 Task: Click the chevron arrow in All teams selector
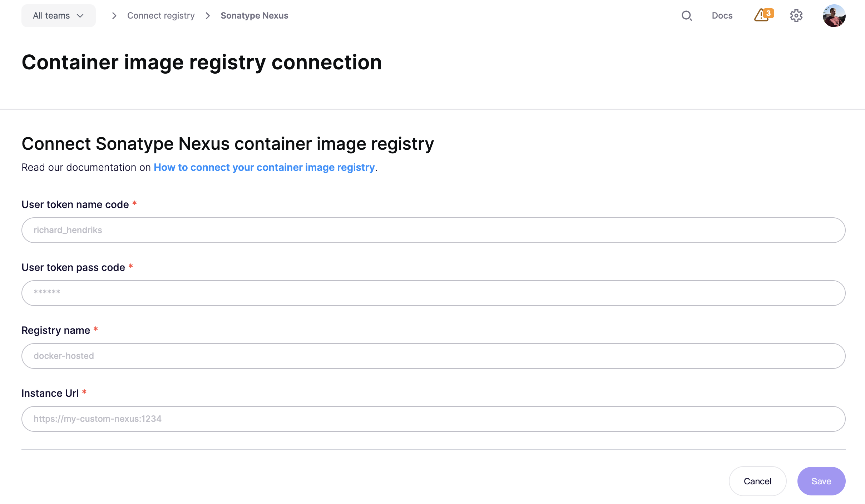click(80, 16)
